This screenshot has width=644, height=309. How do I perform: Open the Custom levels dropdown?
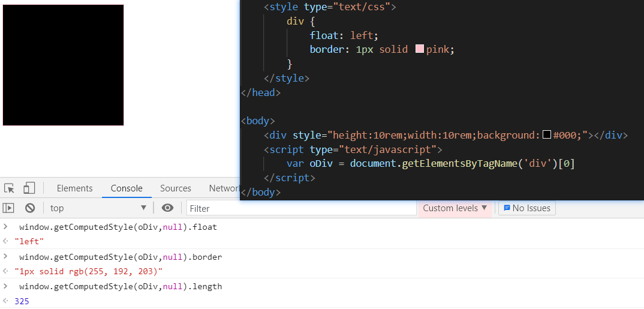(455, 208)
